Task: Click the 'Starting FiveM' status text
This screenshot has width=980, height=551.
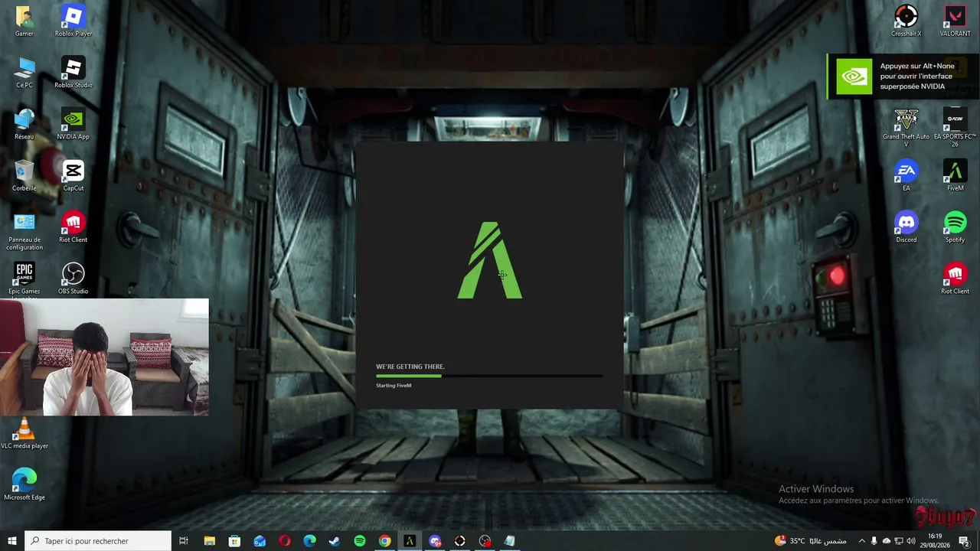Action: coord(394,386)
